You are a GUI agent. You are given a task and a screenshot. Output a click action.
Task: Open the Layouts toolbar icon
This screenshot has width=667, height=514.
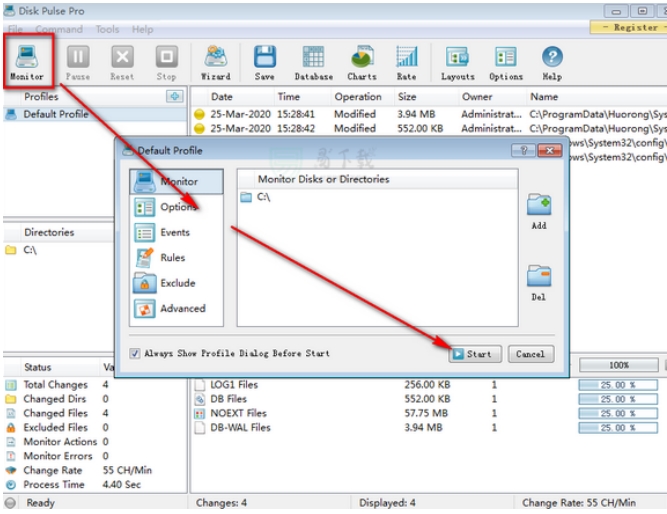pos(457,59)
